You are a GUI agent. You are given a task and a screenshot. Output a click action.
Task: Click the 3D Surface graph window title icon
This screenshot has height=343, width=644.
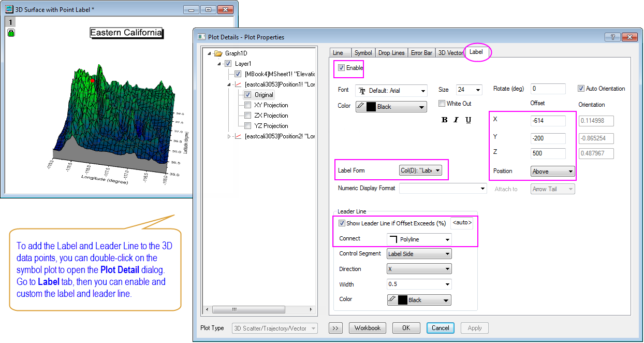click(x=9, y=9)
